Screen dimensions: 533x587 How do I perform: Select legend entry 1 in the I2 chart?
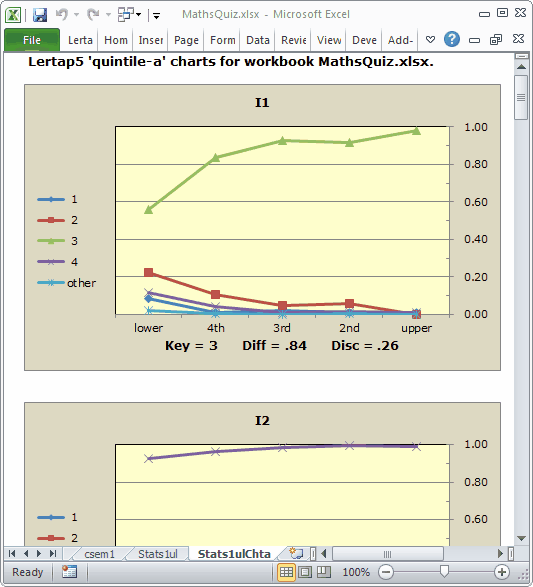coord(58,517)
